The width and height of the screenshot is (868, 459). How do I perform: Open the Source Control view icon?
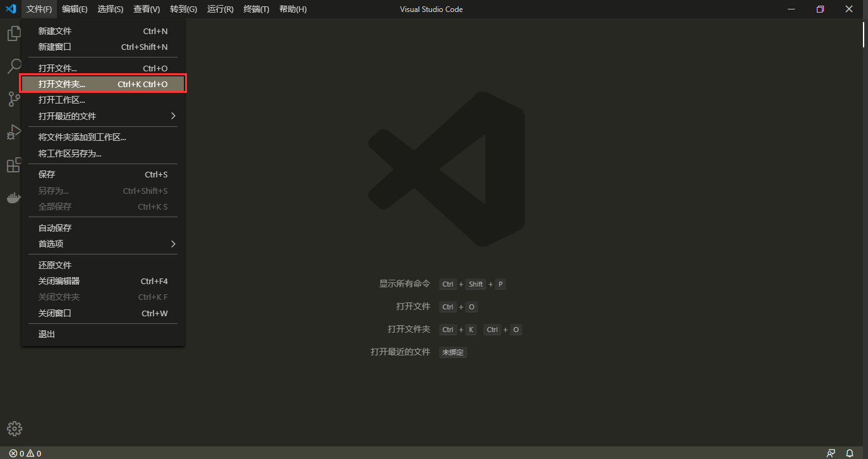(14, 99)
